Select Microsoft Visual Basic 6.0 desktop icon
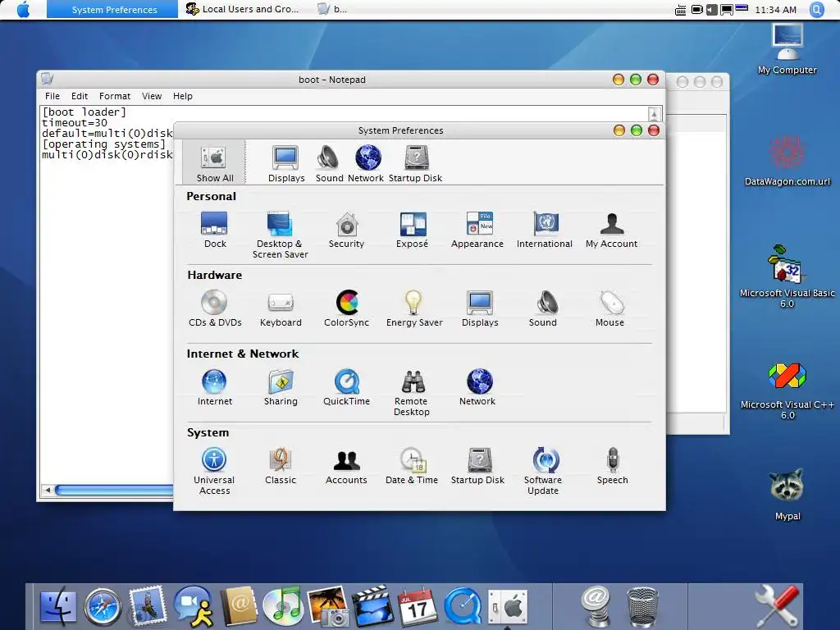The width and height of the screenshot is (840, 630). click(x=787, y=276)
